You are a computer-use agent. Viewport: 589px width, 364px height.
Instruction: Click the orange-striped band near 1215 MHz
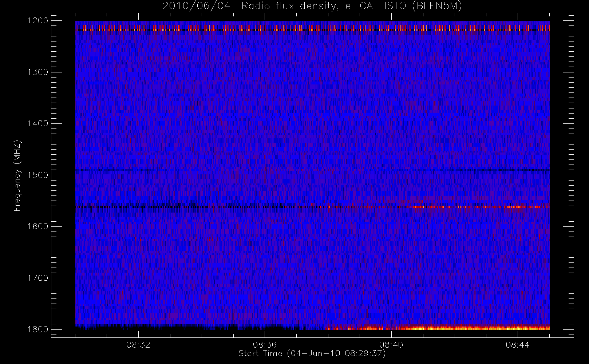coord(312,28)
